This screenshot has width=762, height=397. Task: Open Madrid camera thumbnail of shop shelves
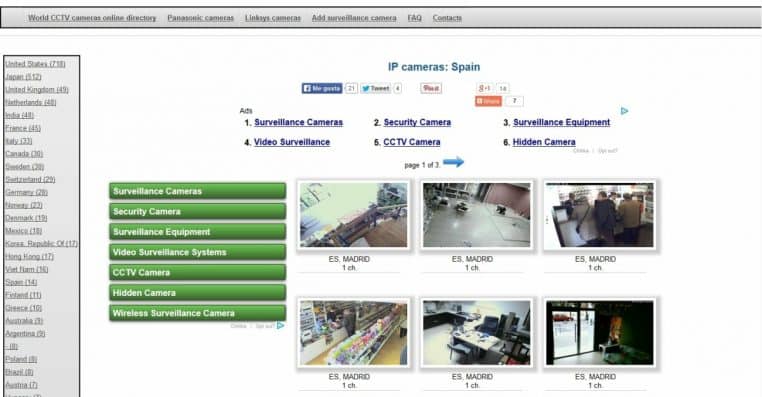[x=353, y=333]
